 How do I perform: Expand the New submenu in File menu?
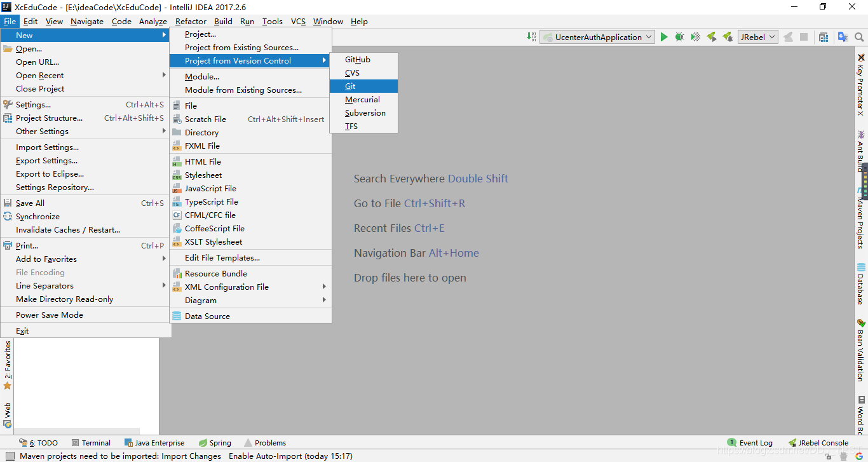86,35
